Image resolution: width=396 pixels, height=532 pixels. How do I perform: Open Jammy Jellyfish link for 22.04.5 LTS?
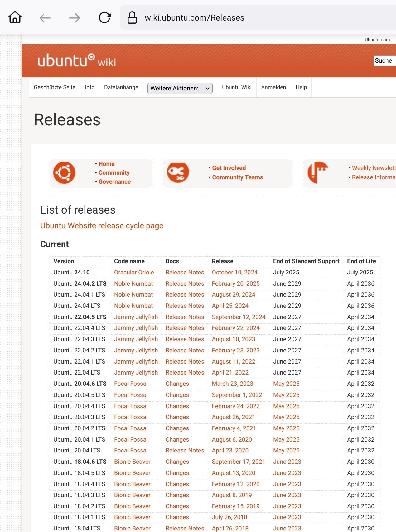136,317
